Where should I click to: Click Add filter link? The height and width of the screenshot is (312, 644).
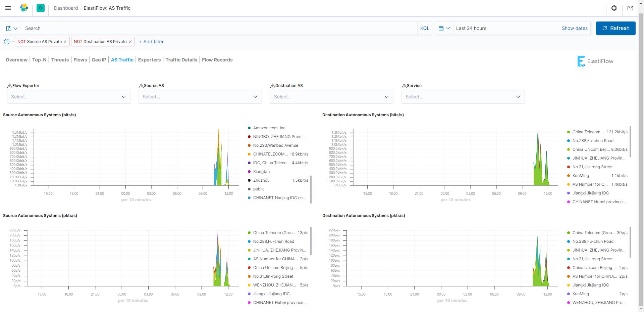tap(151, 42)
